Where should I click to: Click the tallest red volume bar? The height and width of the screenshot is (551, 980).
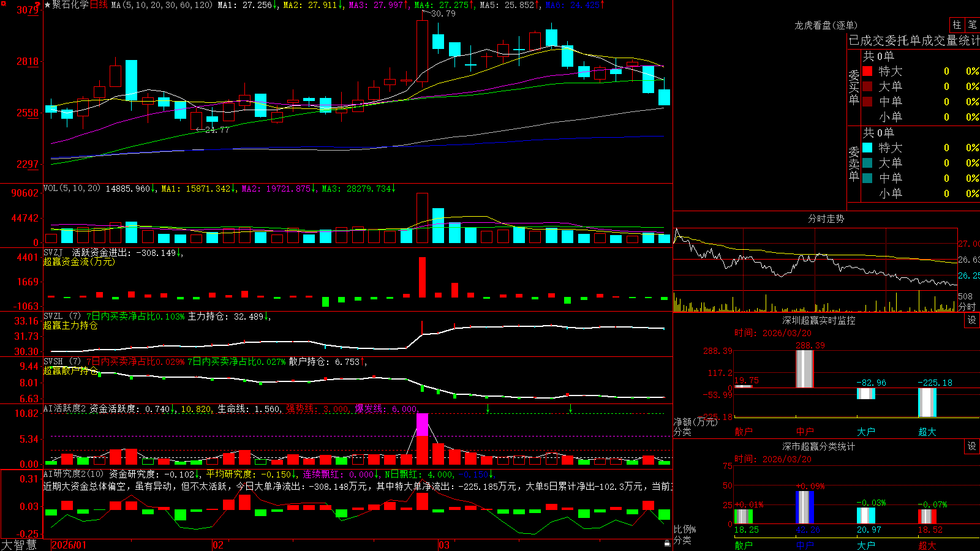pyautogui.click(x=422, y=218)
